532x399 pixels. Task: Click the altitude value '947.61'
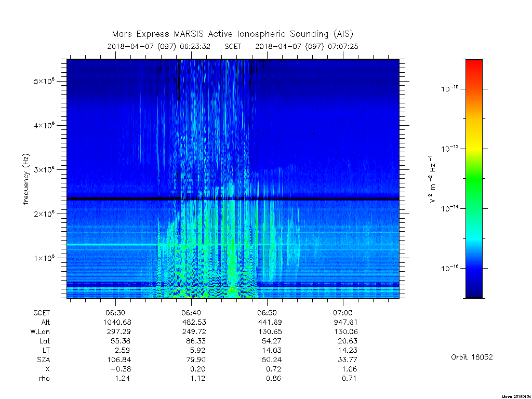pyautogui.click(x=345, y=322)
